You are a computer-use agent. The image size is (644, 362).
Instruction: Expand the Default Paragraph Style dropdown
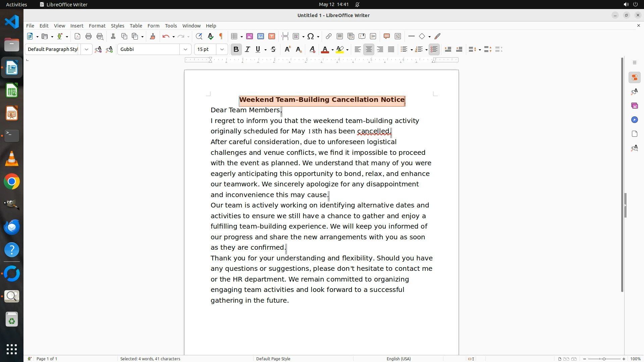click(87, 50)
